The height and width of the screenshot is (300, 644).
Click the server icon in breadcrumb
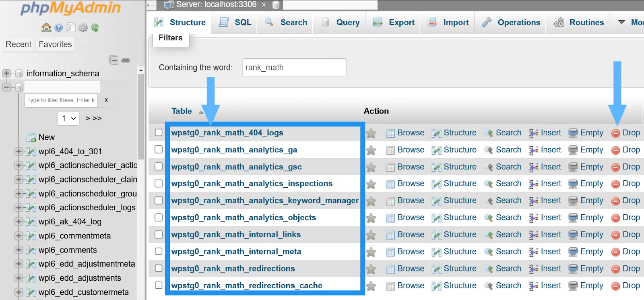(x=169, y=5)
